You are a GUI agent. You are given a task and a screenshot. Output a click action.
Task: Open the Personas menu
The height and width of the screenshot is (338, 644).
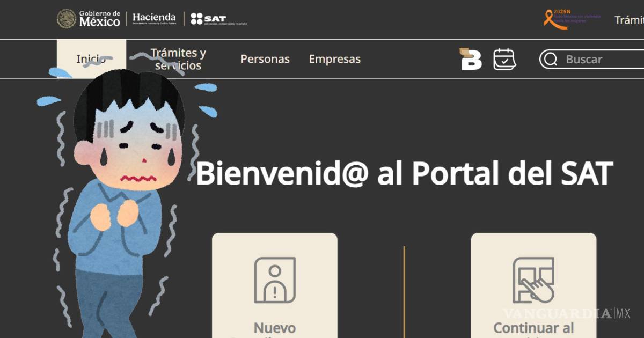[265, 59]
